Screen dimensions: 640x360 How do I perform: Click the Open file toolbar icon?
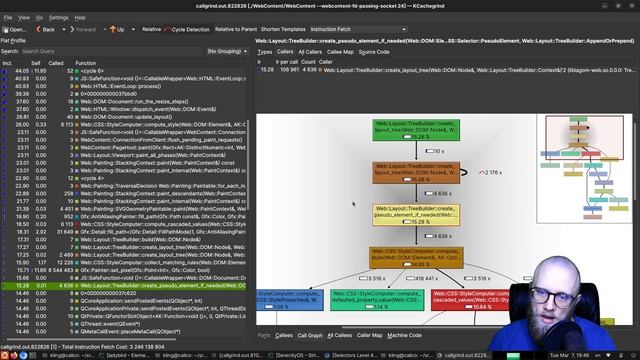[x=5, y=29]
